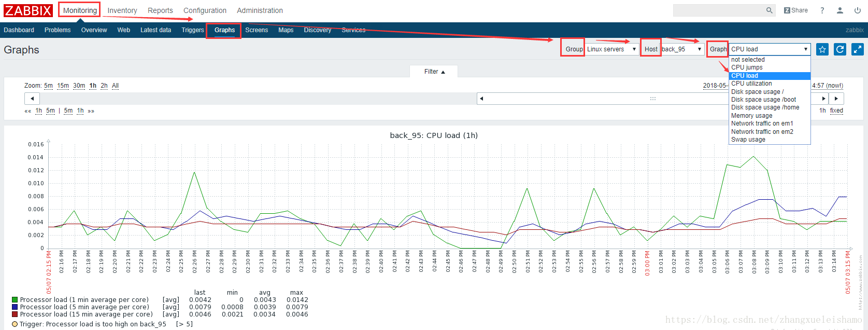Open the Host dropdown back_95

[682, 49]
